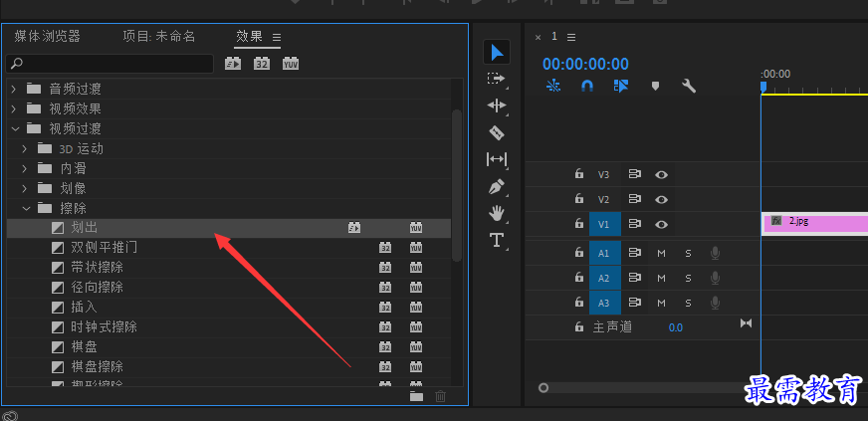Switch to 项目: 未命名 tab
The height and width of the screenshot is (421, 868).
[159, 37]
